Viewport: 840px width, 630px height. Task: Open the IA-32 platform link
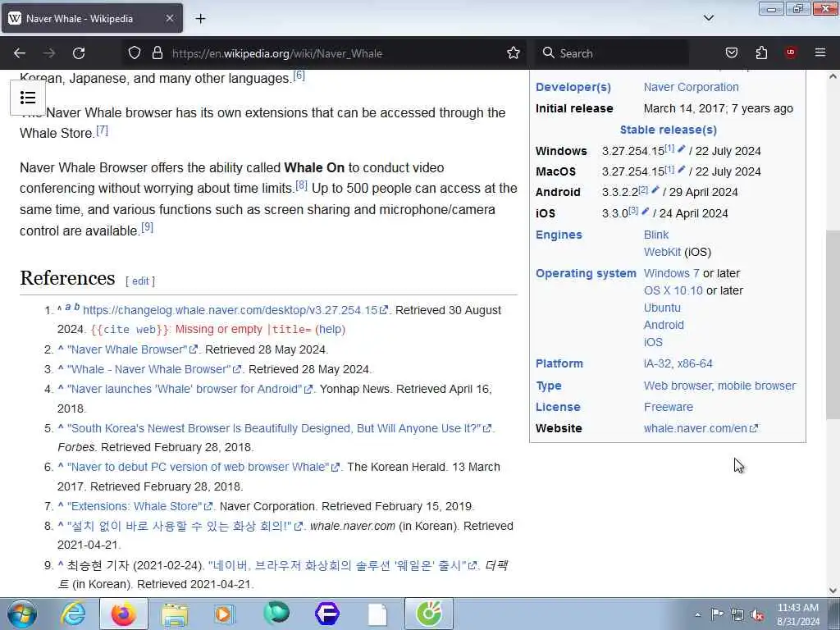point(657,363)
